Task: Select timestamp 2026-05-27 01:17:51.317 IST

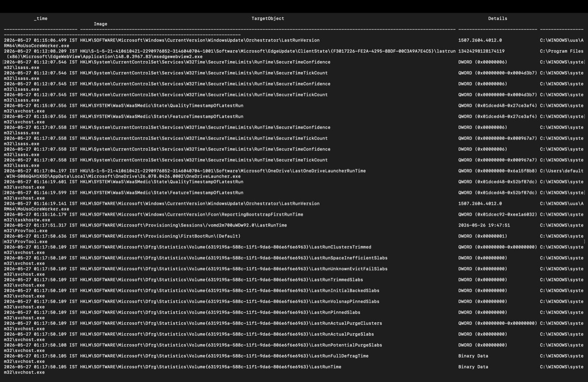Action: point(41,226)
